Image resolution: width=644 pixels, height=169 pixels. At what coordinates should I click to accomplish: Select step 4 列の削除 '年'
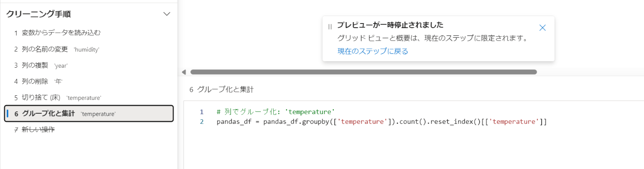pyautogui.click(x=89, y=81)
